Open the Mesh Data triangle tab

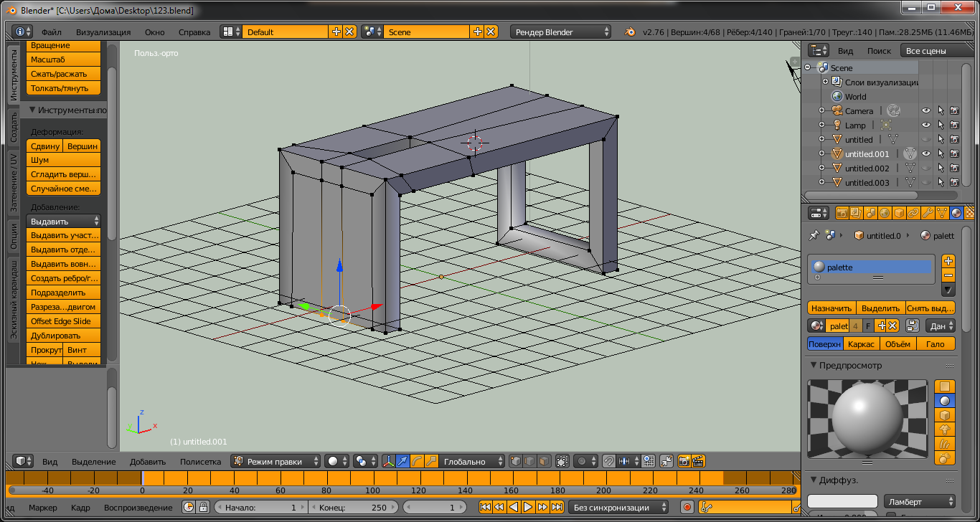tap(942, 213)
